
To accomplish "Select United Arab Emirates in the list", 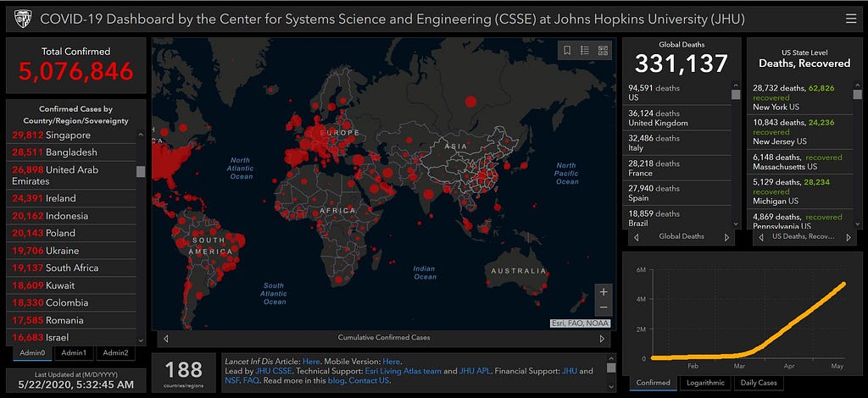I will coord(71,175).
